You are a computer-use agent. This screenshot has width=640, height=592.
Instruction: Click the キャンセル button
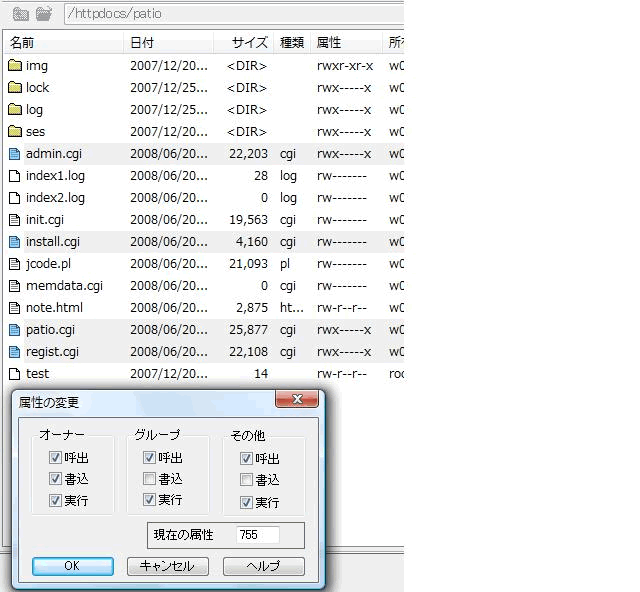click(x=168, y=566)
